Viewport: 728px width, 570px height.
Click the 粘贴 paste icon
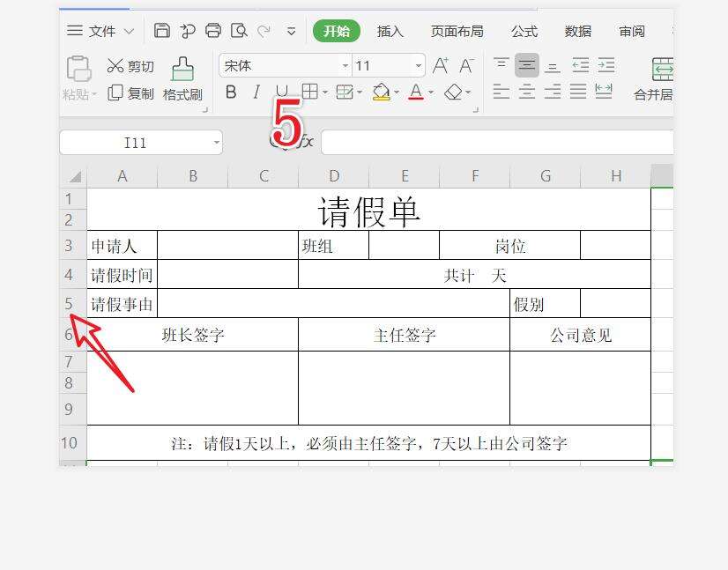(x=78, y=69)
